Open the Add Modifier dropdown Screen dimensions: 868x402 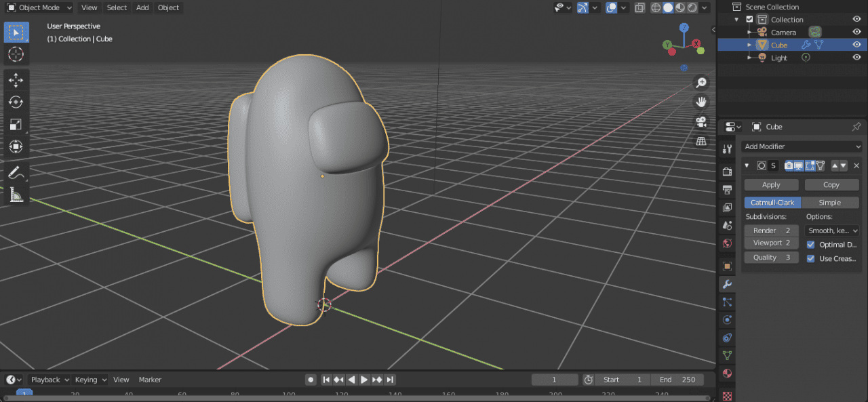click(802, 146)
